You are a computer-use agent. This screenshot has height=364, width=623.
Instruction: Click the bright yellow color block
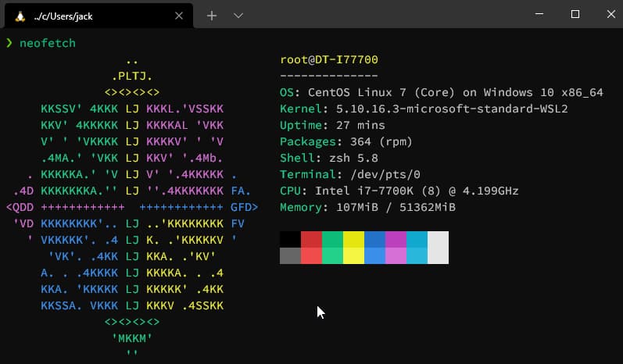click(x=353, y=255)
